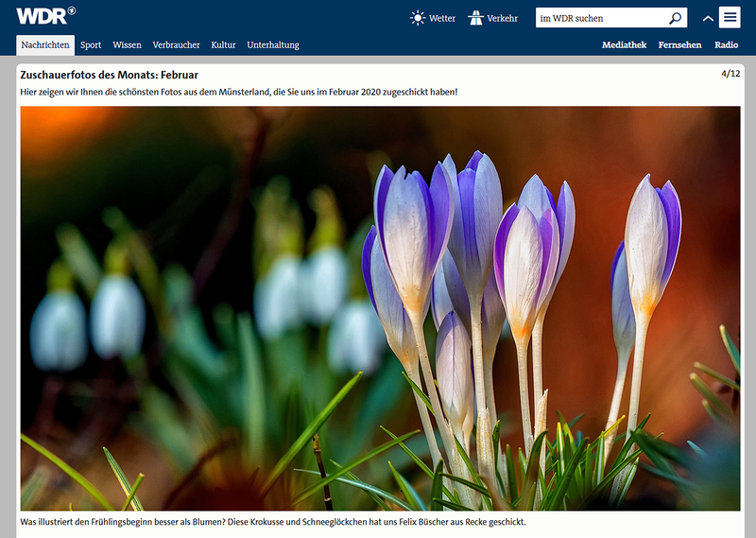This screenshot has height=538, width=756.
Task: Focus the 'im WDR suchen' search field
Action: [x=600, y=18]
